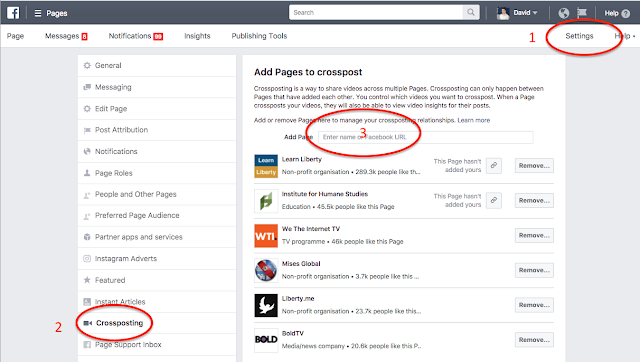Viewport: 640px width, 362px height.
Task: Click the Mises Global page thumbnail
Action: 266,270
